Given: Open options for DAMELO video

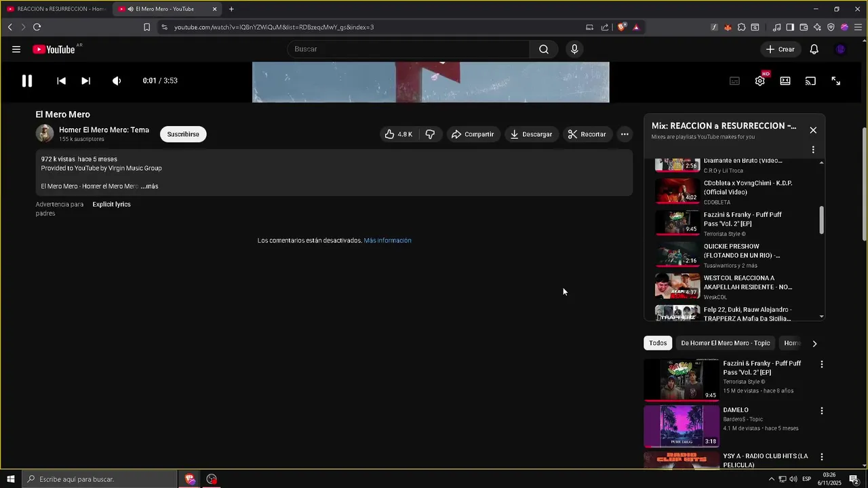Looking at the screenshot, I should (x=822, y=411).
